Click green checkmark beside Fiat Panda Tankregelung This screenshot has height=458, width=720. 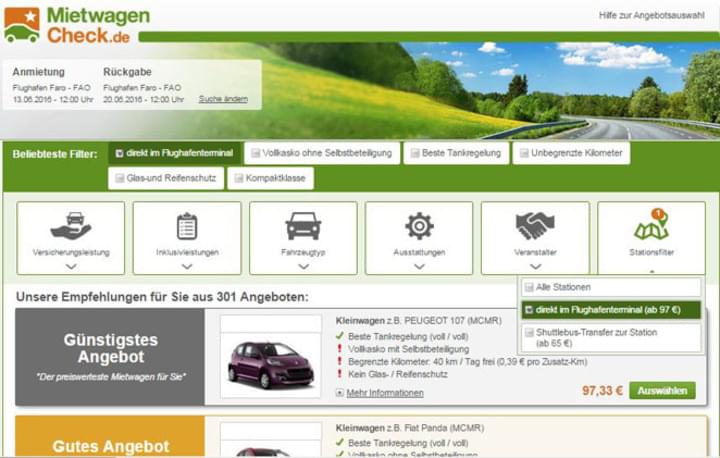coord(340,442)
